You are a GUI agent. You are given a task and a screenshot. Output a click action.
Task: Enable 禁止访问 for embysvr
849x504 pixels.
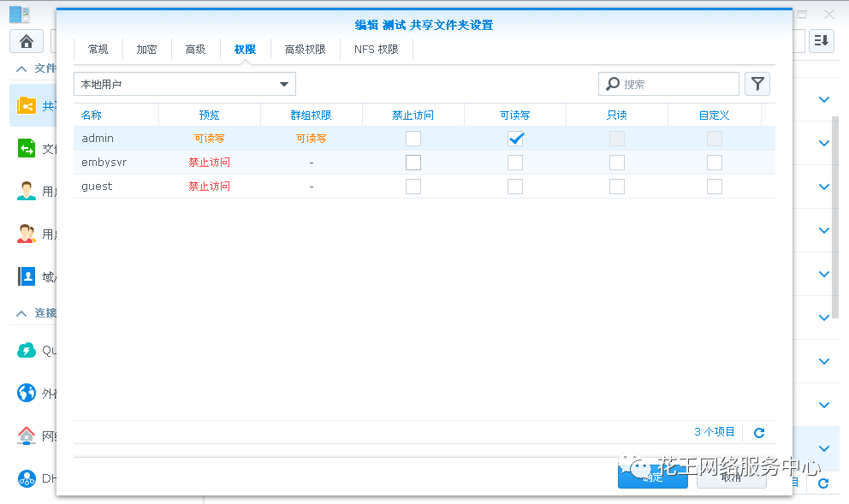tap(413, 162)
